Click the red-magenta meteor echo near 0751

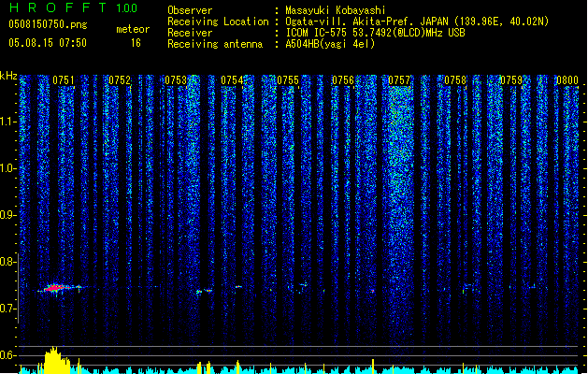click(x=55, y=288)
